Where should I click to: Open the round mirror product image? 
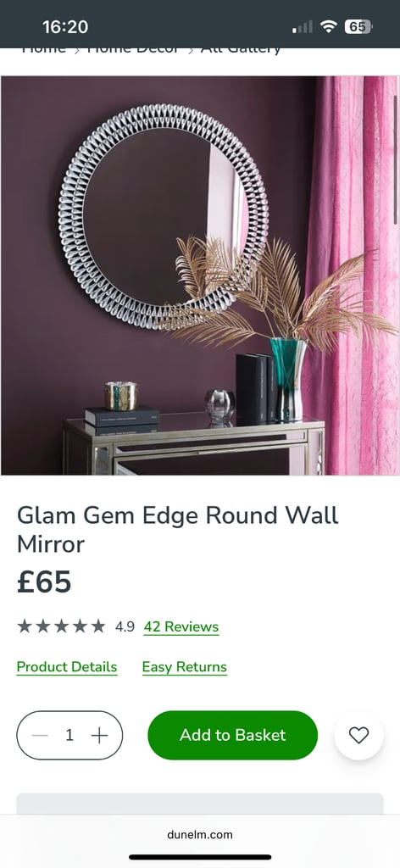click(x=200, y=275)
